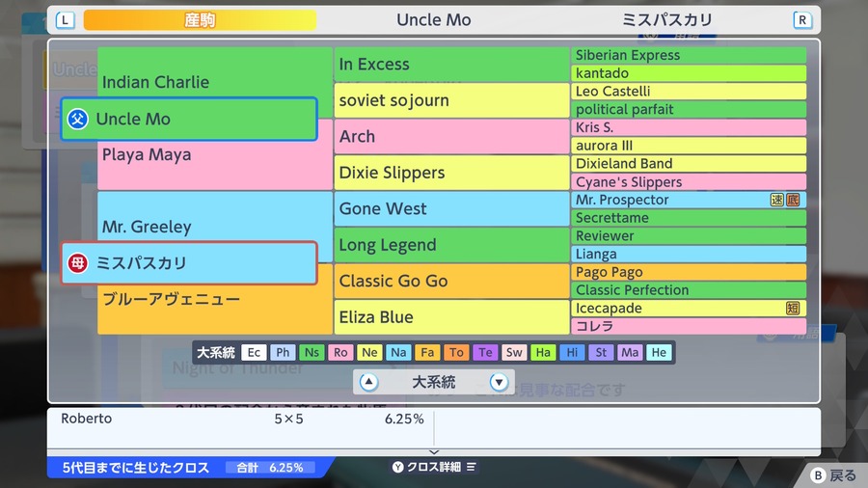Image resolution: width=868 pixels, height=488 pixels.
Task: Click the political parfait cell
Action: 689,110
